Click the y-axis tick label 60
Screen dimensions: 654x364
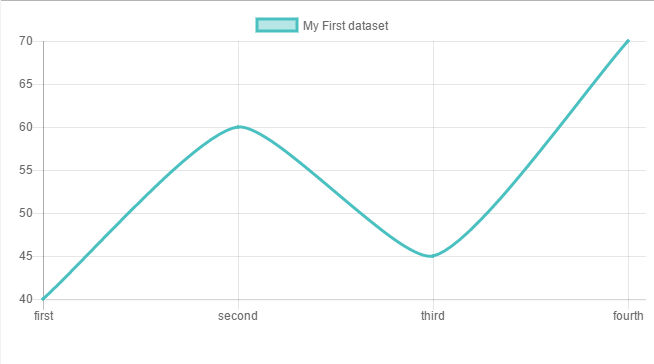tap(25, 127)
